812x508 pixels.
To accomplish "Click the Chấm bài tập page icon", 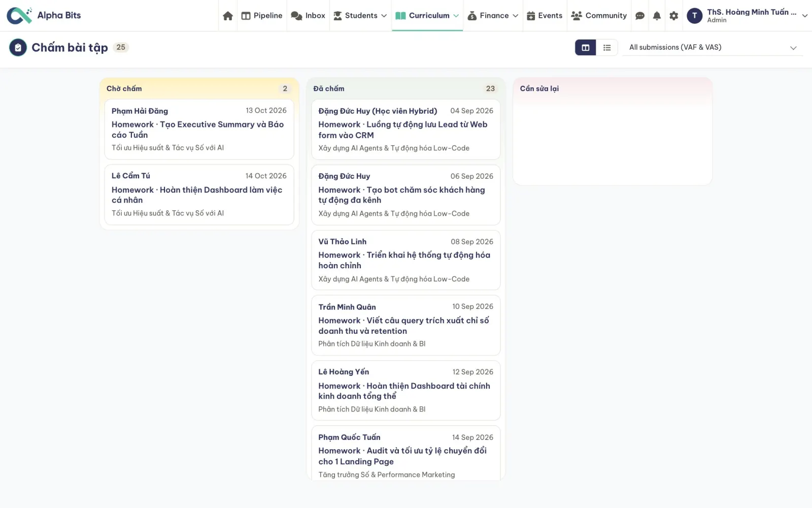I will click(x=18, y=47).
